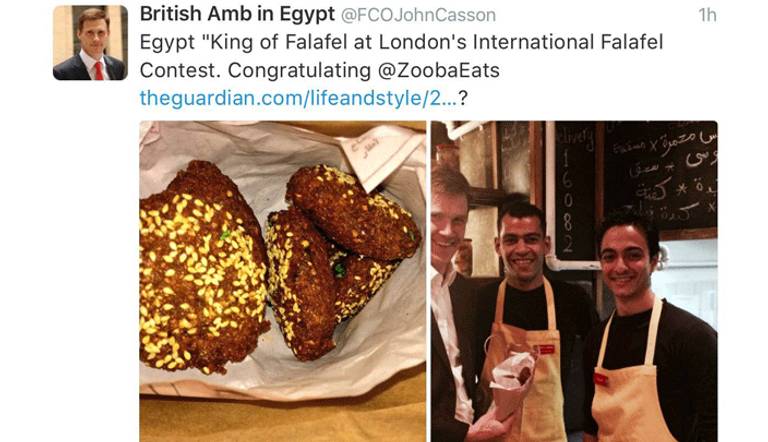The width and height of the screenshot is (768, 442).
Task: Click the man in the white shirt
Action: click(452, 304)
